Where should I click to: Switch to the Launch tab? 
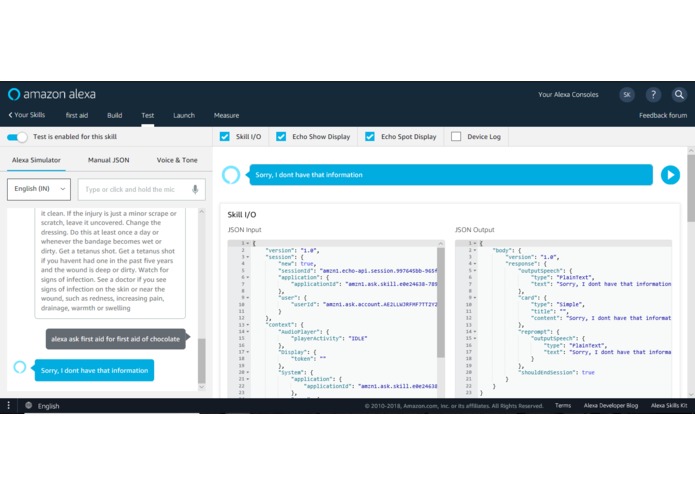click(x=184, y=115)
